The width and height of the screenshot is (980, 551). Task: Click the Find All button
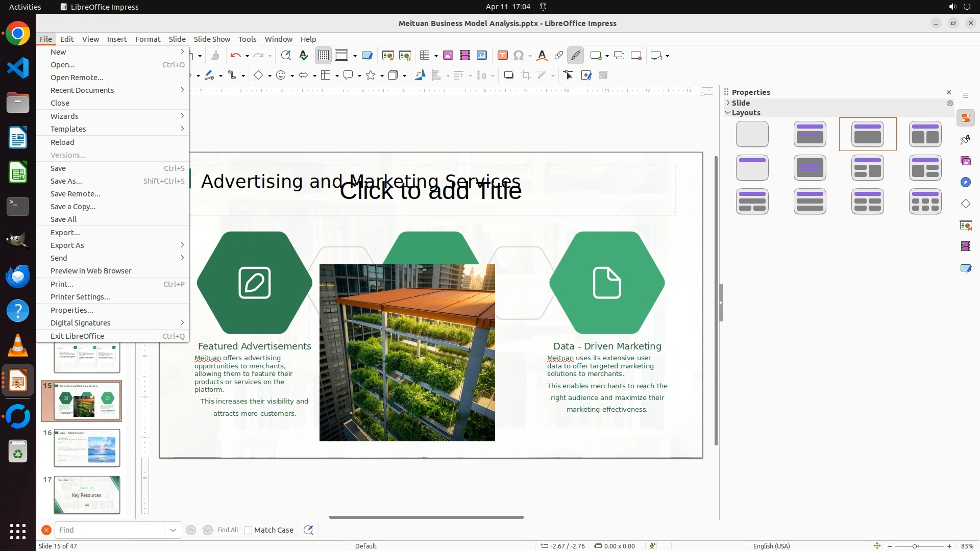[x=227, y=530]
